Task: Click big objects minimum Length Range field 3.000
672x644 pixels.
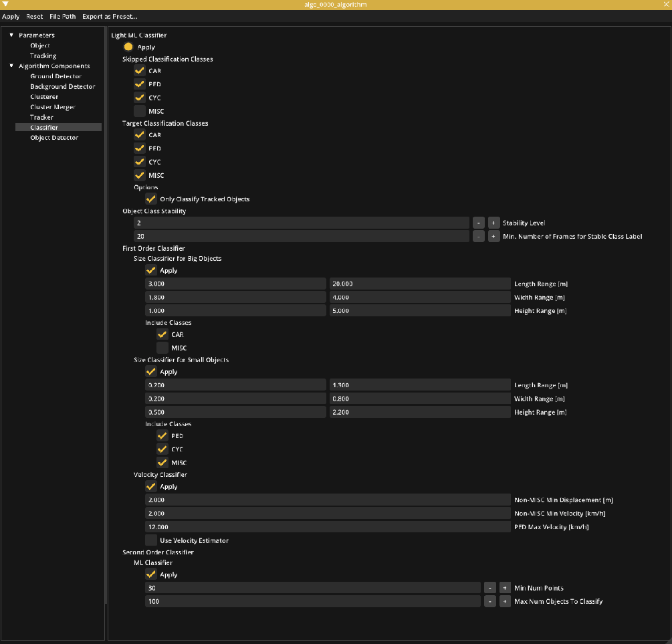Action: tap(236, 284)
